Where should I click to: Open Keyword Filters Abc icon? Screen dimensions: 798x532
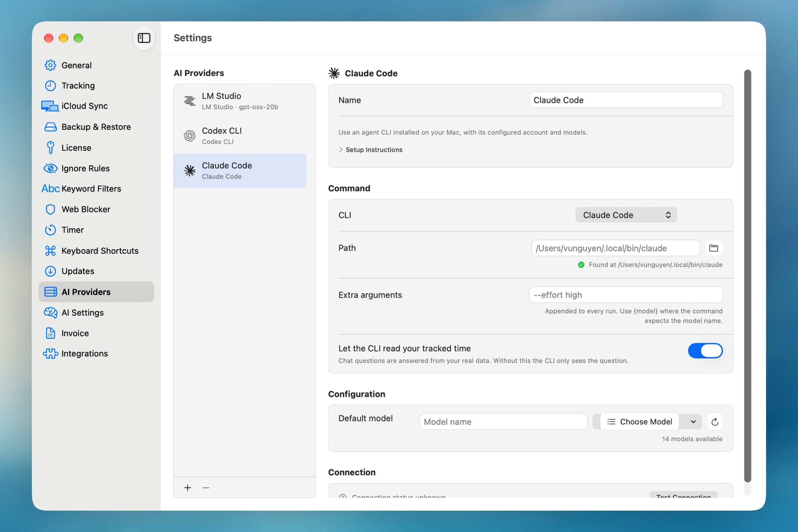[x=50, y=189]
